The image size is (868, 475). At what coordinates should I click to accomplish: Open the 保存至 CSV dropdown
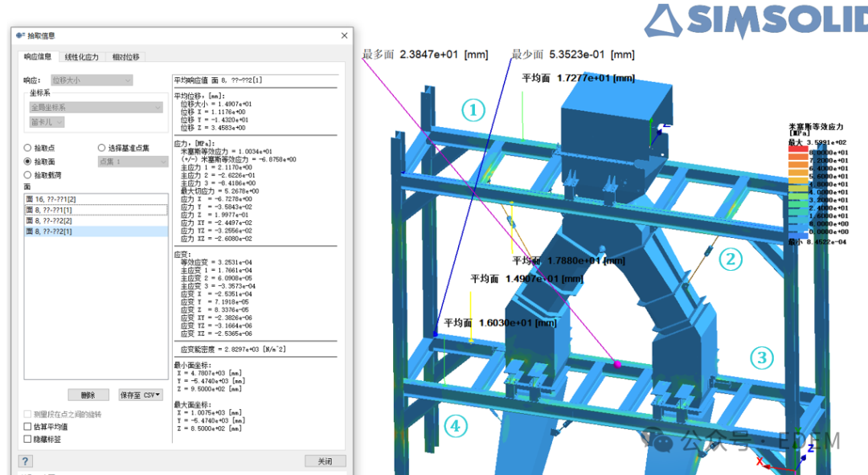pyautogui.click(x=140, y=395)
